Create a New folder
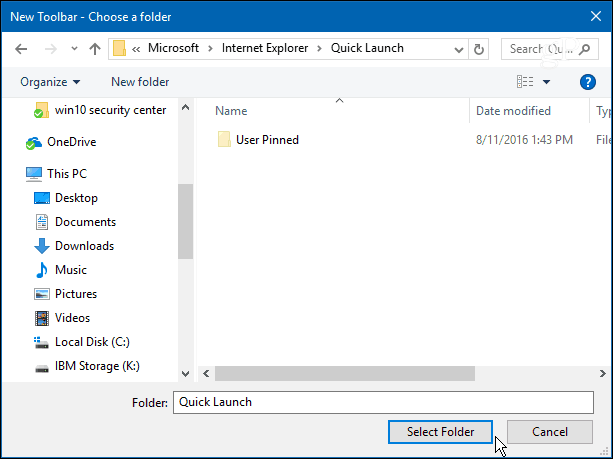Image resolution: width=613 pixels, height=459 pixels. (140, 82)
